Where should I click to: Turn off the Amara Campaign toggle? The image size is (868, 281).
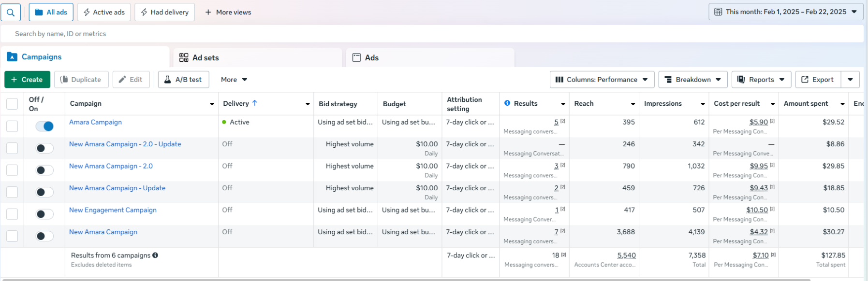pos(44,126)
